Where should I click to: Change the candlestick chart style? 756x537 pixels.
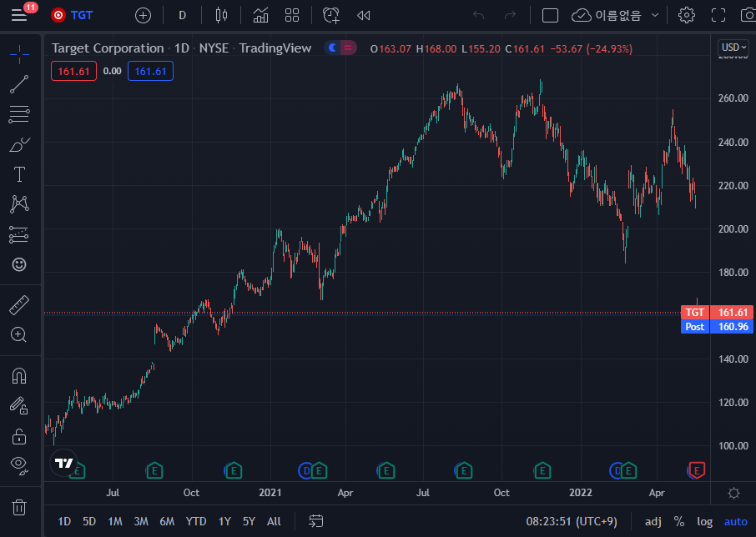pos(221,15)
